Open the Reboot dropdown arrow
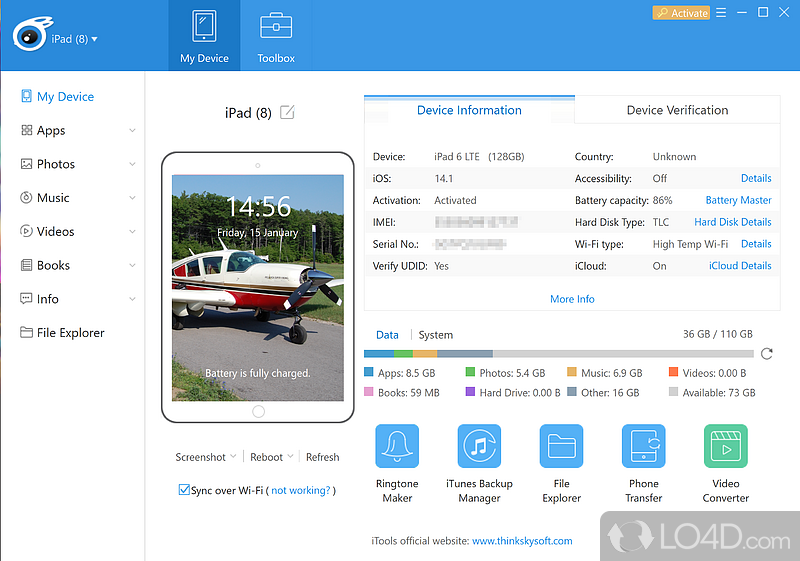The height and width of the screenshot is (561, 800). (290, 456)
